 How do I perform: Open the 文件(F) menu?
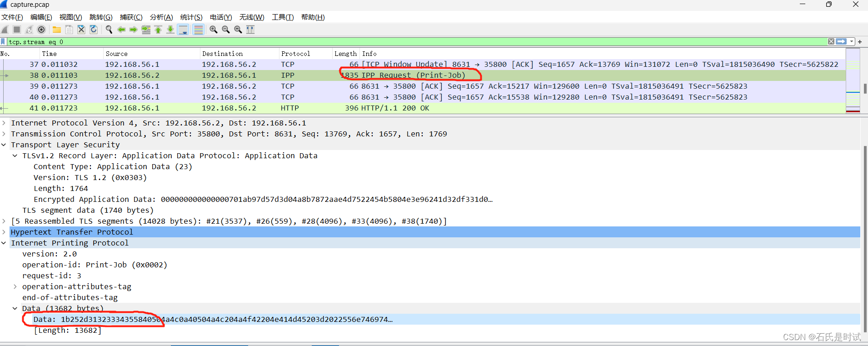pyautogui.click(x=12, y=17)
